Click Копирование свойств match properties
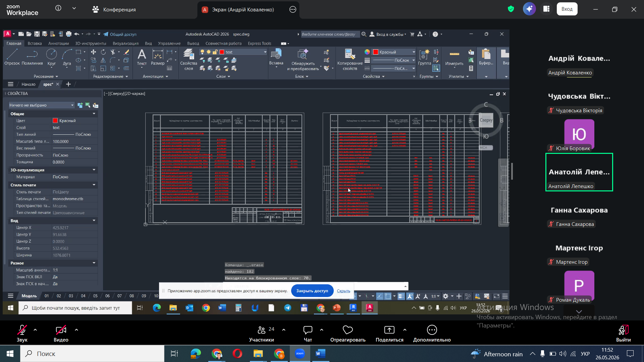Image resolution: width=644 pixels, height=362 pixels. (x=350, y=59)
